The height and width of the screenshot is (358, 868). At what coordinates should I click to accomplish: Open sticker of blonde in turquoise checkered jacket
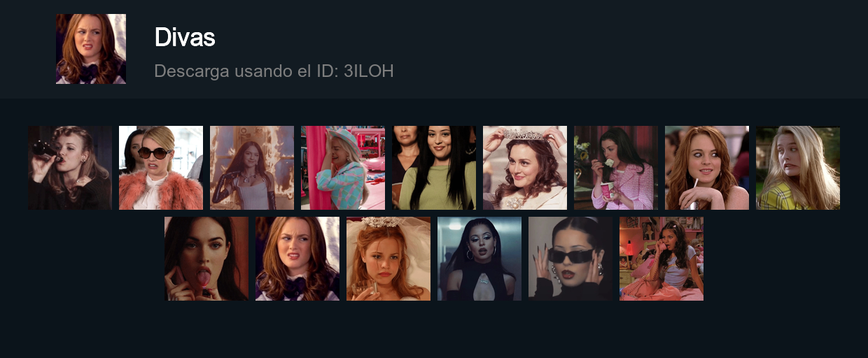pos(343,168)
